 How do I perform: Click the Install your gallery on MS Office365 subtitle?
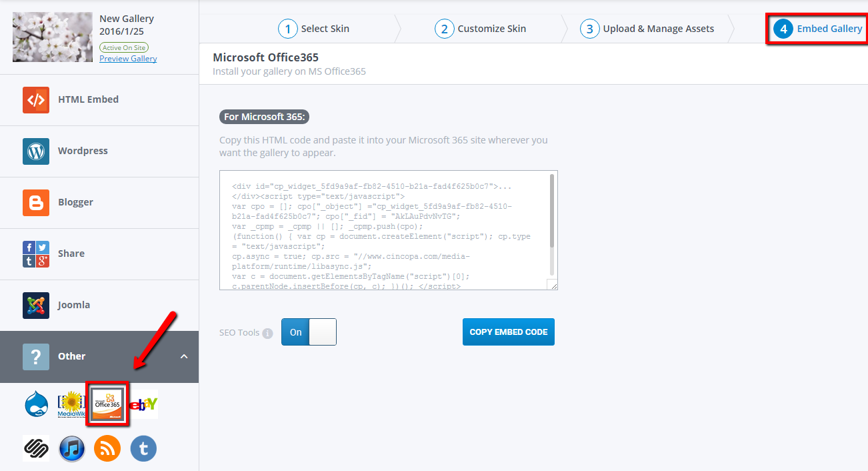[289, 71]
